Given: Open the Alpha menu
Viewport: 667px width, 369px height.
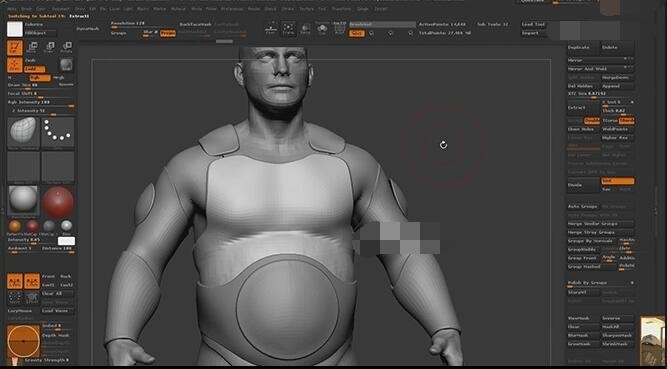Looking at the screenshot, I should (12, 9).
